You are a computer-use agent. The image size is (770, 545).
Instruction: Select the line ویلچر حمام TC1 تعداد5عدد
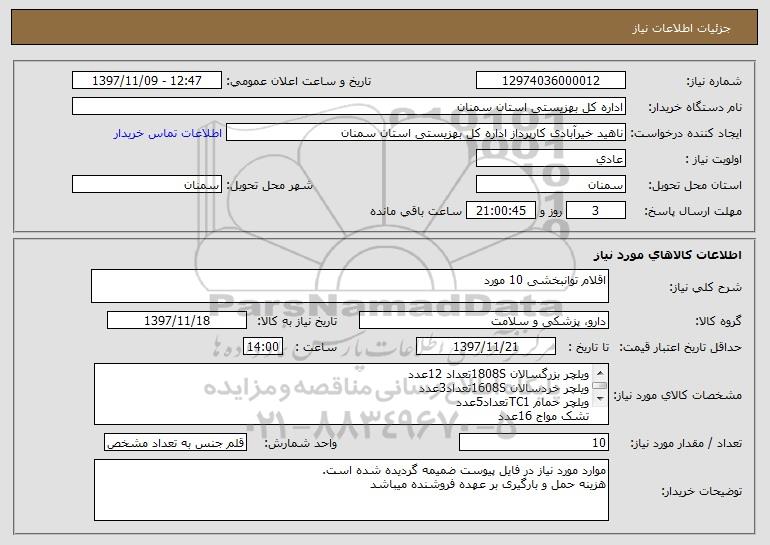pyautogui.click(x=522, y=402)
